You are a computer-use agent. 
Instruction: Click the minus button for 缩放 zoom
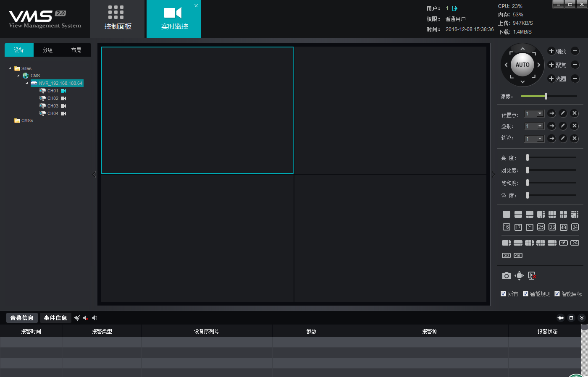[x=575, y=51]
